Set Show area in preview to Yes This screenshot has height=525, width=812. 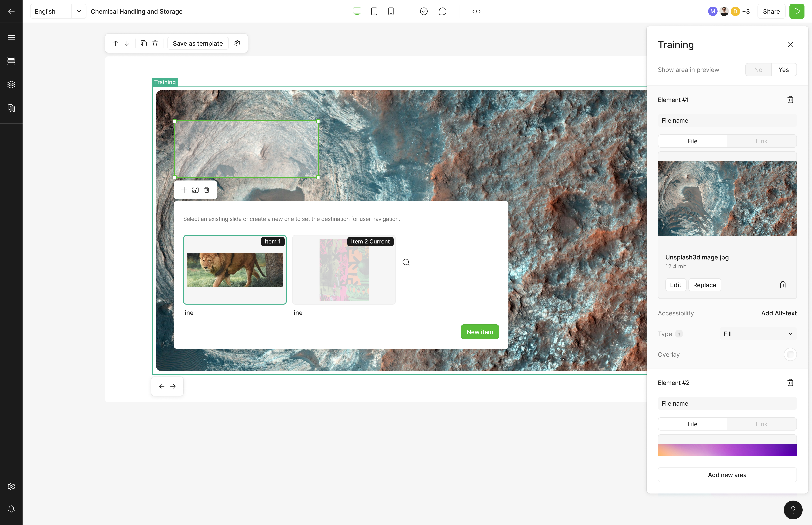pyautogui.click(x=783, y=70)
